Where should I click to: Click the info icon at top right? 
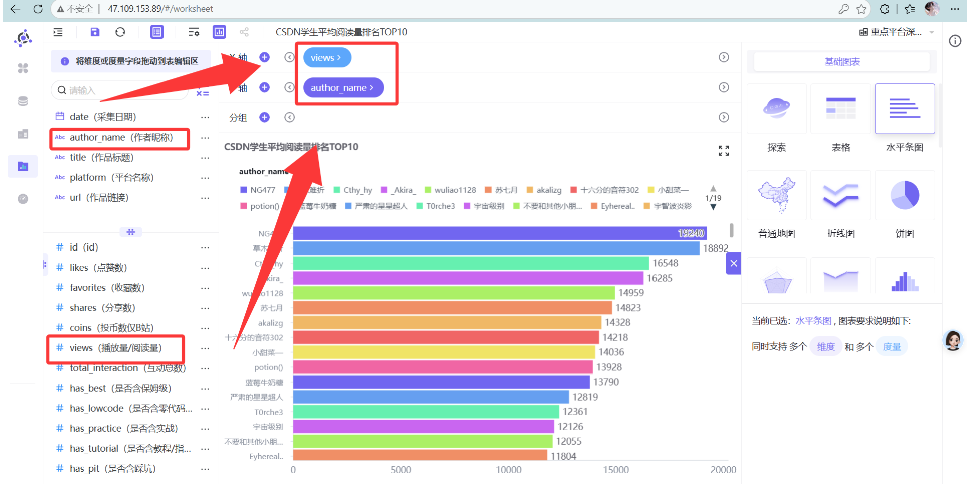(x=955, y=41)
